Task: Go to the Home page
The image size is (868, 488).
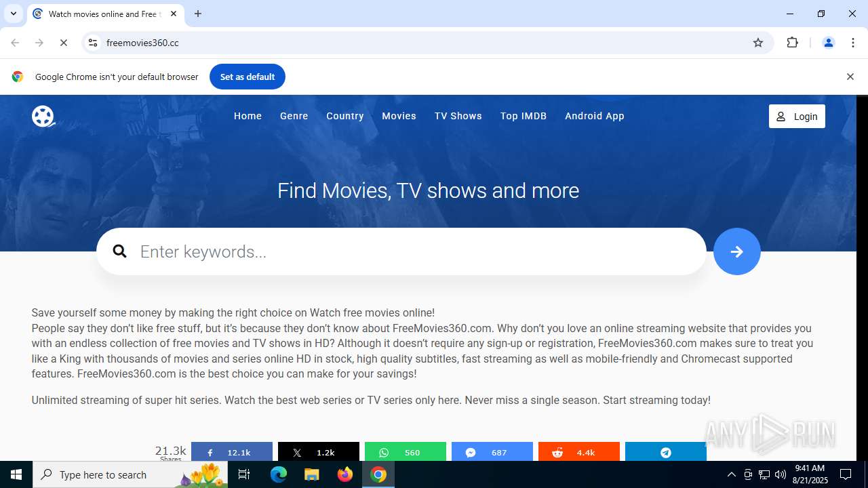Action: tap(248, 116)
